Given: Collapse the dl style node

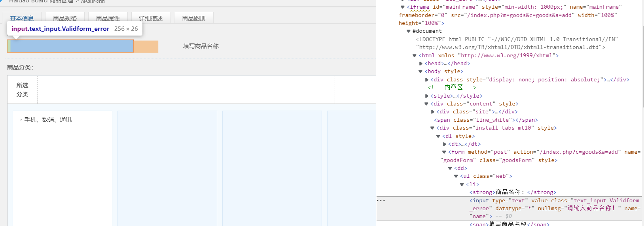Looking at the screenshot, I should 438,136.
